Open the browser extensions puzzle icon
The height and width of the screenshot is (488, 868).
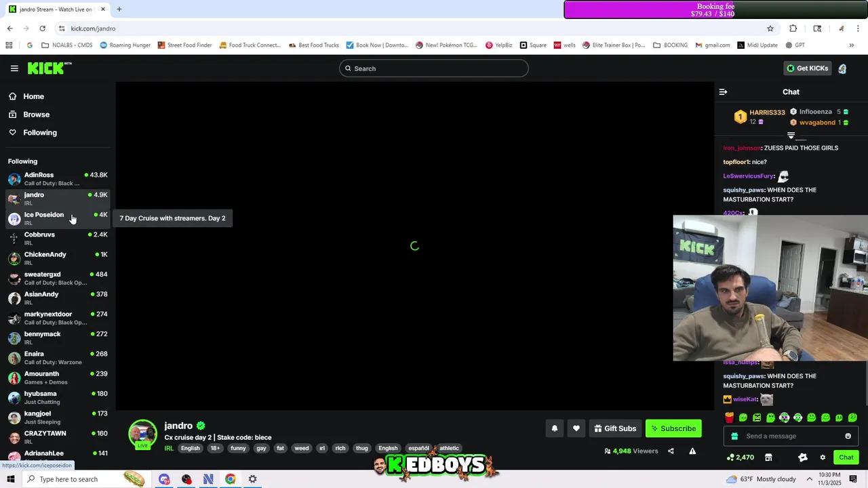point(793,28)
